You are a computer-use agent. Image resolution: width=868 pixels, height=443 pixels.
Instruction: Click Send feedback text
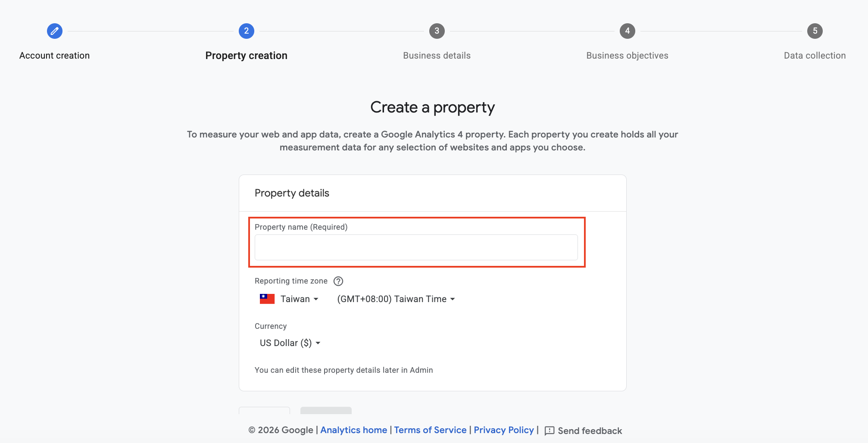click(x=590, y=431)
